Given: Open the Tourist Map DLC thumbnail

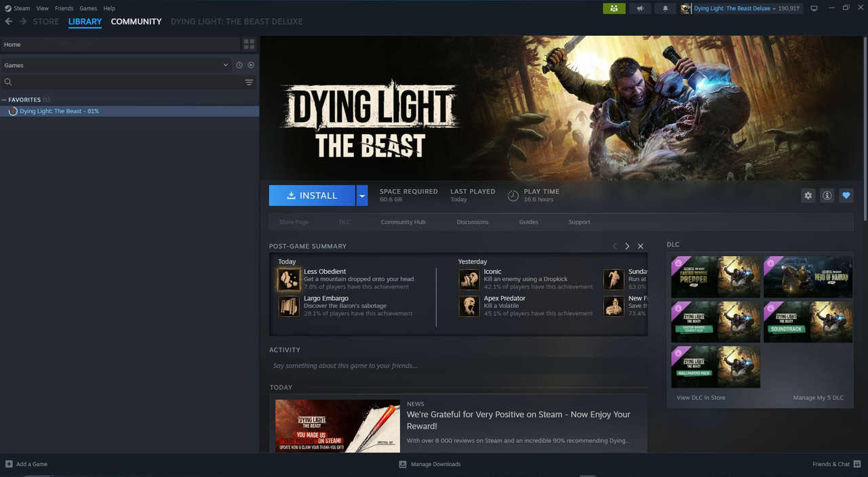Looking at the screenshot, I should [x=715, y=322].
